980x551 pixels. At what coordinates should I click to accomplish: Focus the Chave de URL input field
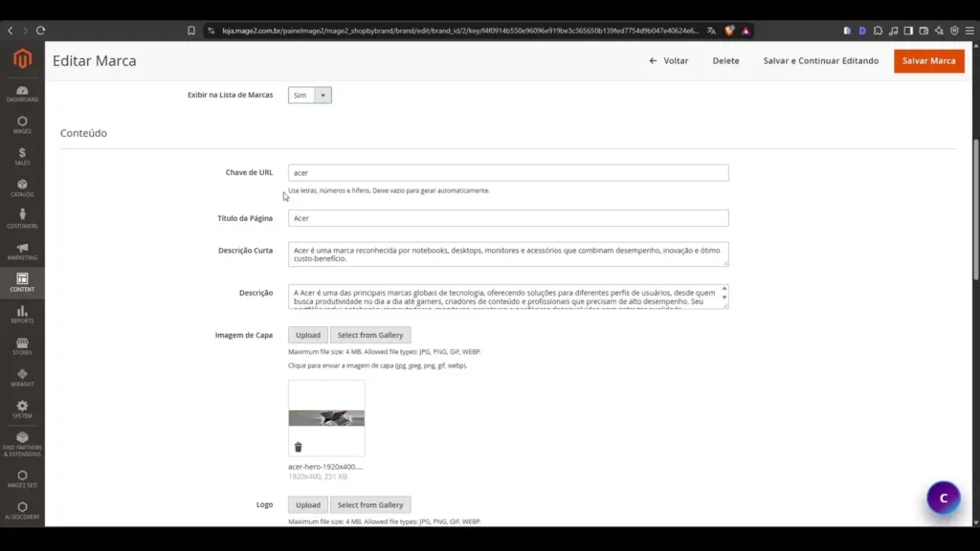[508, 172]
